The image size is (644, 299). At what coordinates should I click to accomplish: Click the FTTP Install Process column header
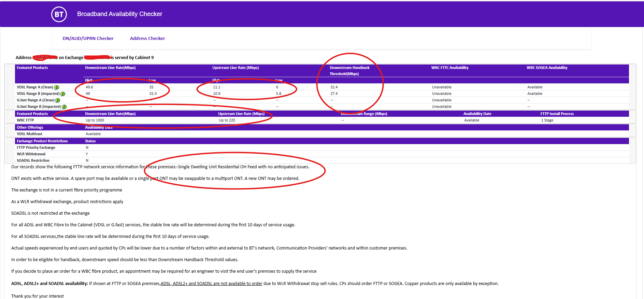tap(557, 114)
